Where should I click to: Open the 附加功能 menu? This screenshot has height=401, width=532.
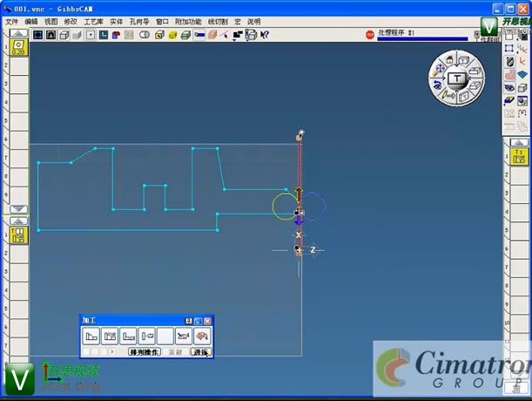[x=187, y=21]
